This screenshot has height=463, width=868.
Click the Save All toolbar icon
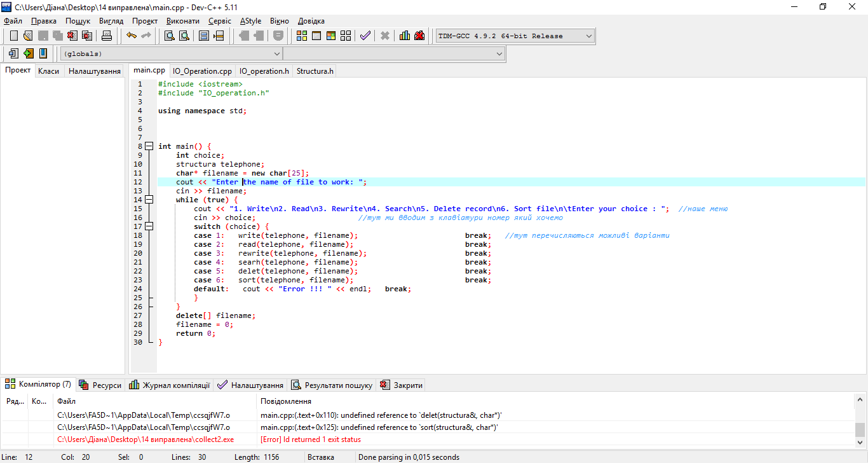click(58, 36)
